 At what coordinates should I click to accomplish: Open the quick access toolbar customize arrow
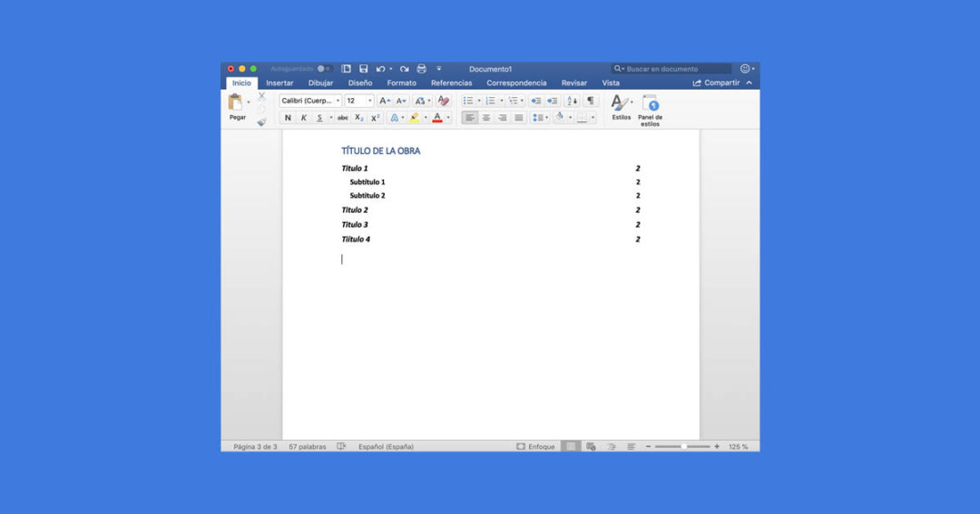[x=439, y=69]
